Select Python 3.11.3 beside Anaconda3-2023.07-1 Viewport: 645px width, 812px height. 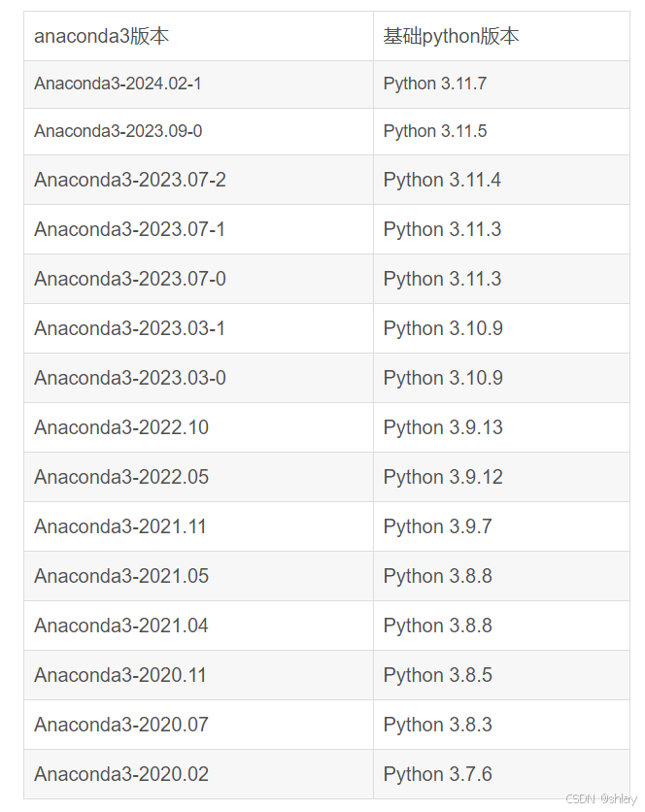pyautogui.click(x=501, y=229)
